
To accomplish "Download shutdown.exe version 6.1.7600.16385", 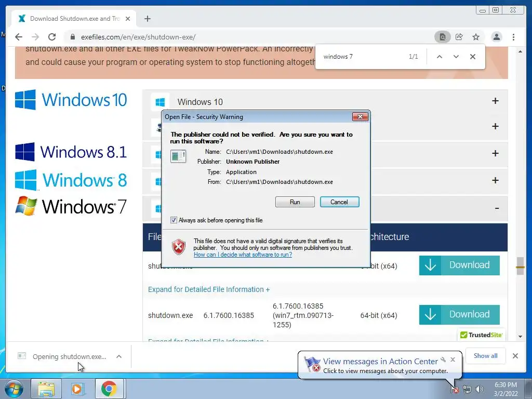I will coord(459,315).
